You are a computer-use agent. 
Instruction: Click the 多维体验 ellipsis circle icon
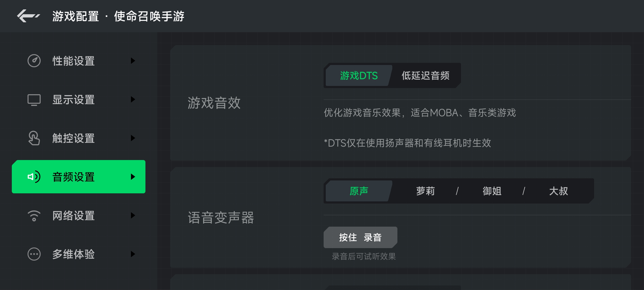pos(34,254)
